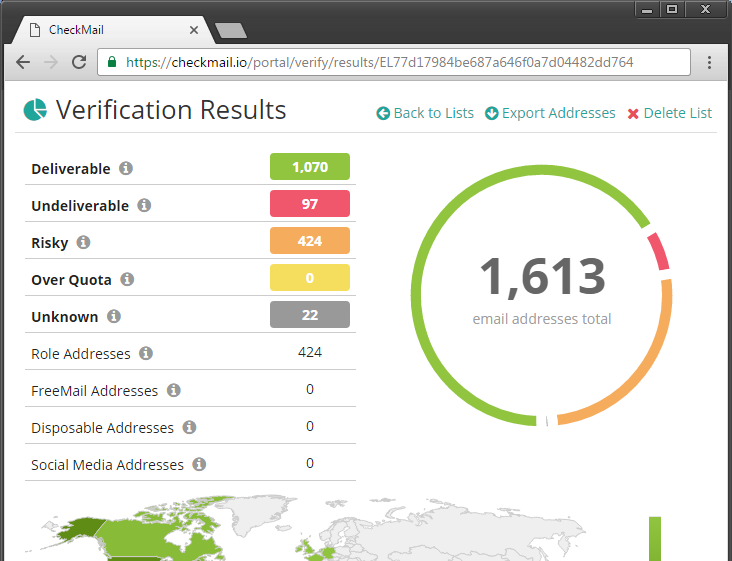Image resolution: width=732 pixels, height=561 pixels.
Task: Click Export Addresses link
Action: point(550,113)
